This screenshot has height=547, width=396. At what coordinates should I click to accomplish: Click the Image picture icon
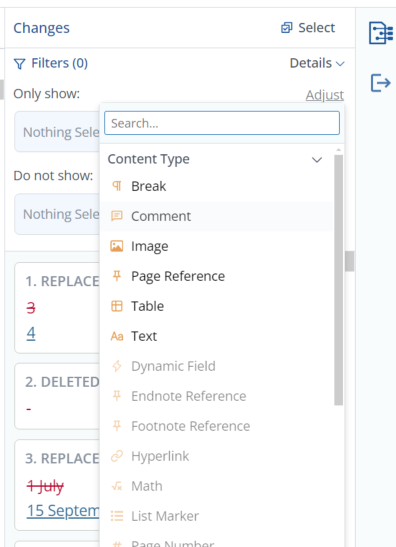(x=117, y=246)
